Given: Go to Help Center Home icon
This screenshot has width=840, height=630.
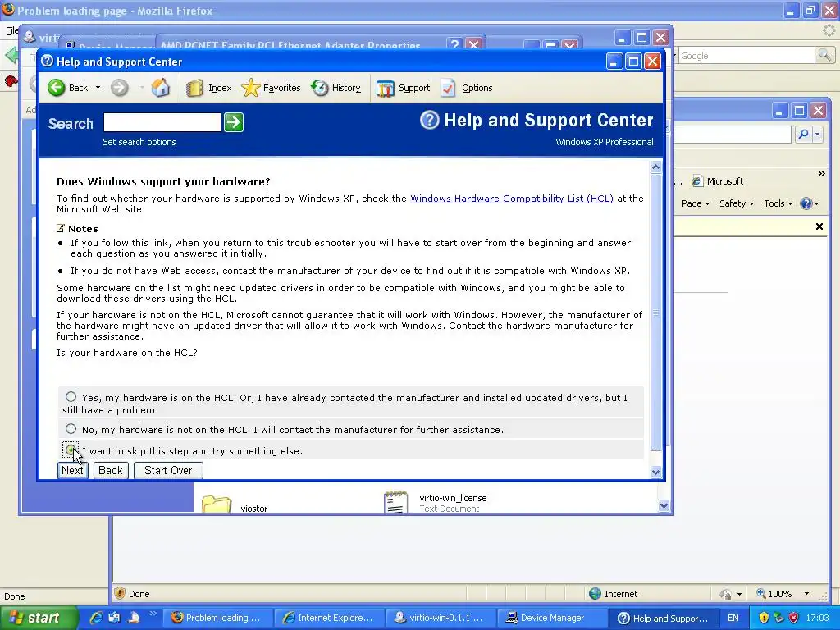Looking at the screenshot, I should pos(160,88).
